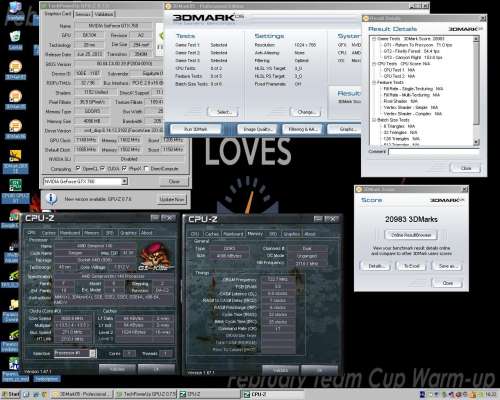Toggle the CUDA checkbox in GPU-Z
Screen dimensions: 500x400
(102, 169)
